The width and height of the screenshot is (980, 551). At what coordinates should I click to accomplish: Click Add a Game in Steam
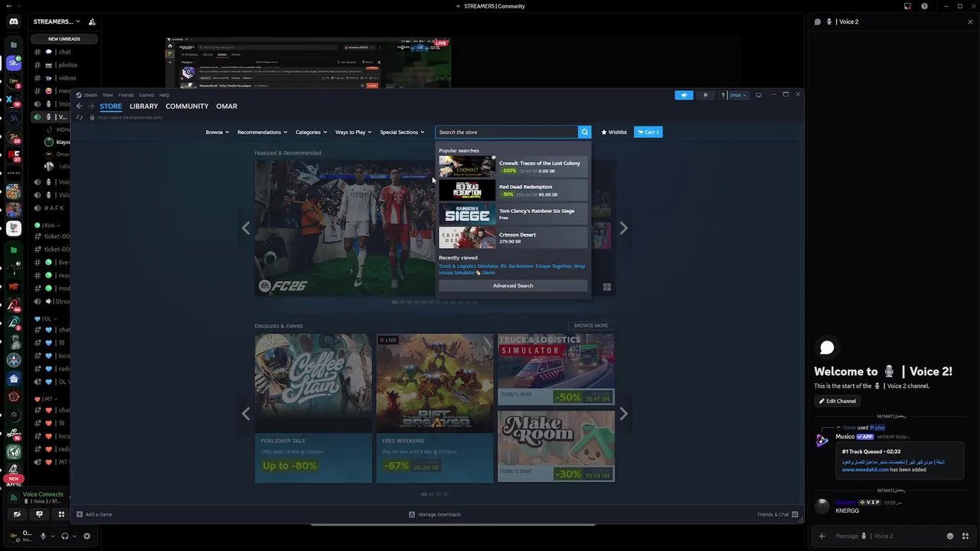[94, 514]
